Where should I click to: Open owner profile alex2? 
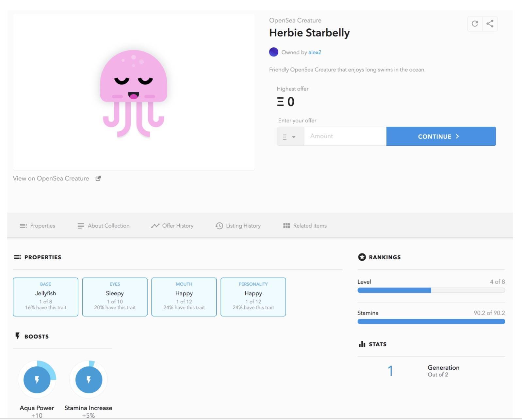point(315,52)
